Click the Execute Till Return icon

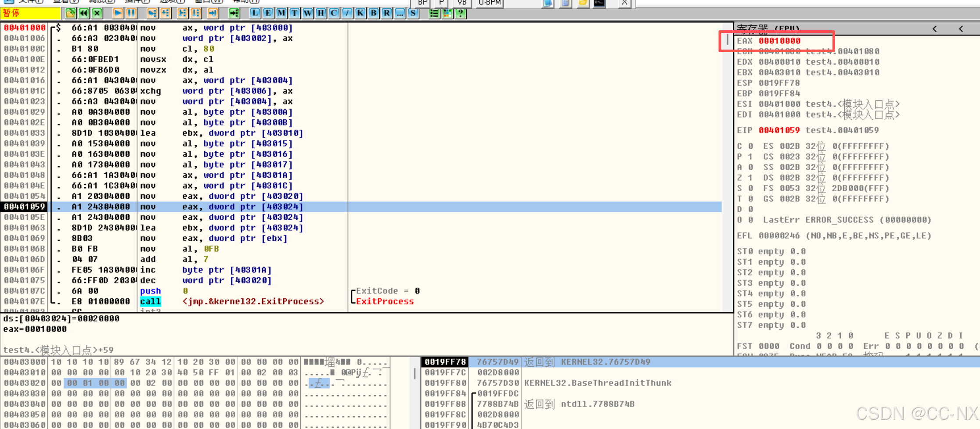pyautogui.click(x=213, y=13)
